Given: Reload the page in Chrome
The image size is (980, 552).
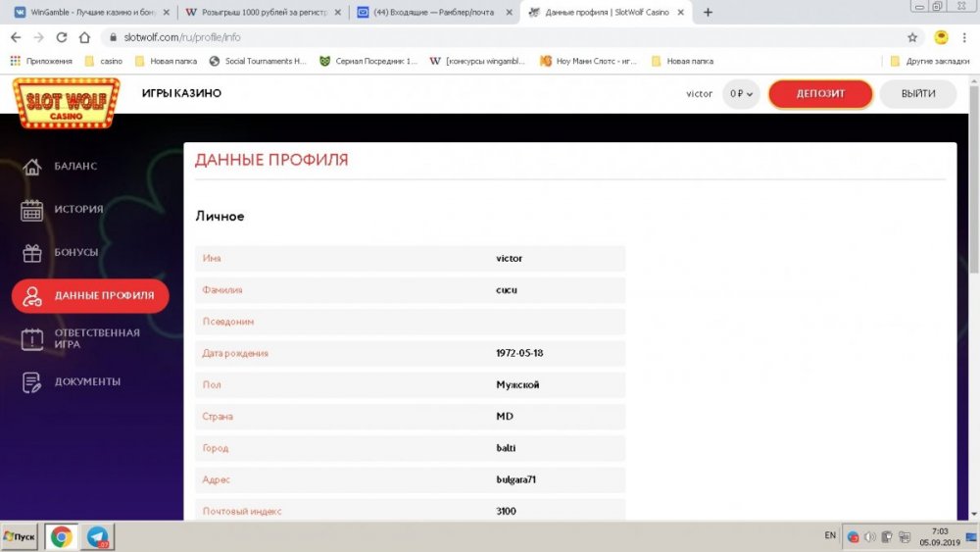Looking at the screenshot, I should coord(62,37).
